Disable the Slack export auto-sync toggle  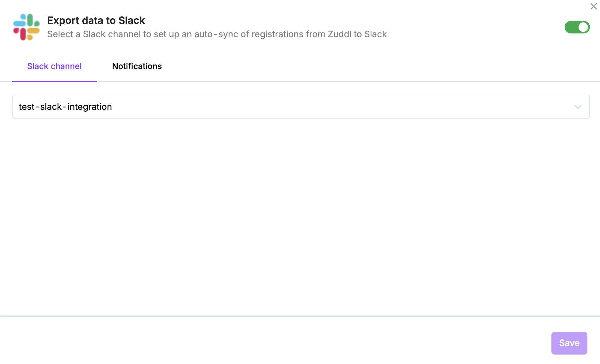click(577, 27)
